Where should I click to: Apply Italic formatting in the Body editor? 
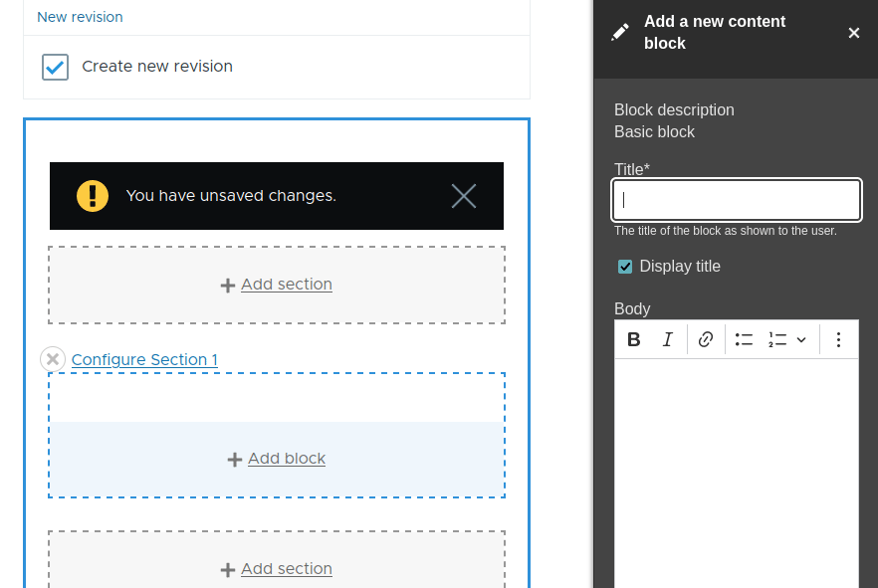point(669,339)
